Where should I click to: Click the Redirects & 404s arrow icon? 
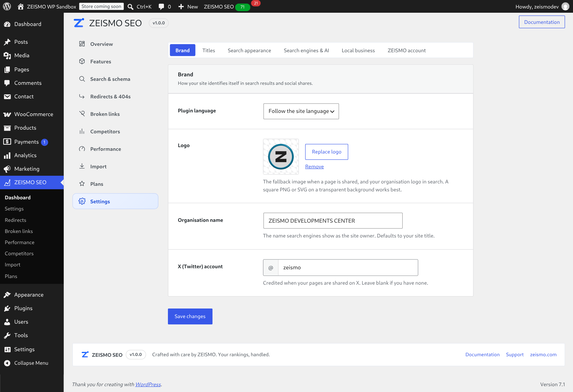(82, 96)
